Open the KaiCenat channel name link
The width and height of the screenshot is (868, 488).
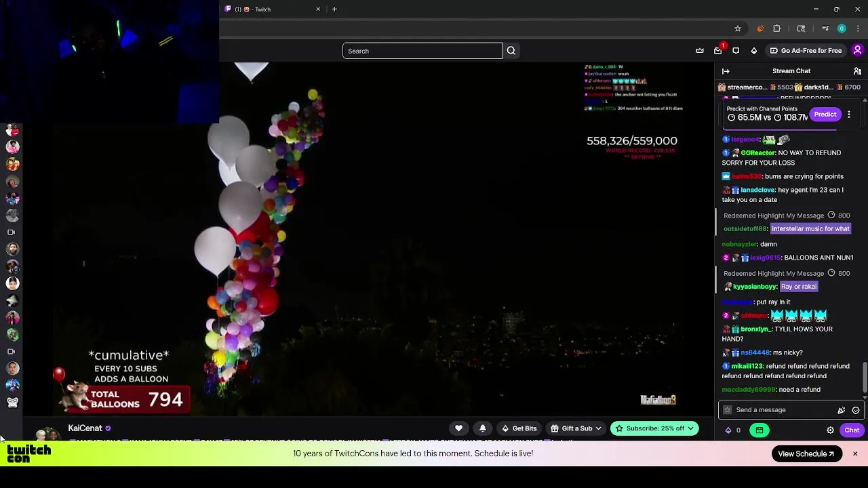tap(85, 428)
